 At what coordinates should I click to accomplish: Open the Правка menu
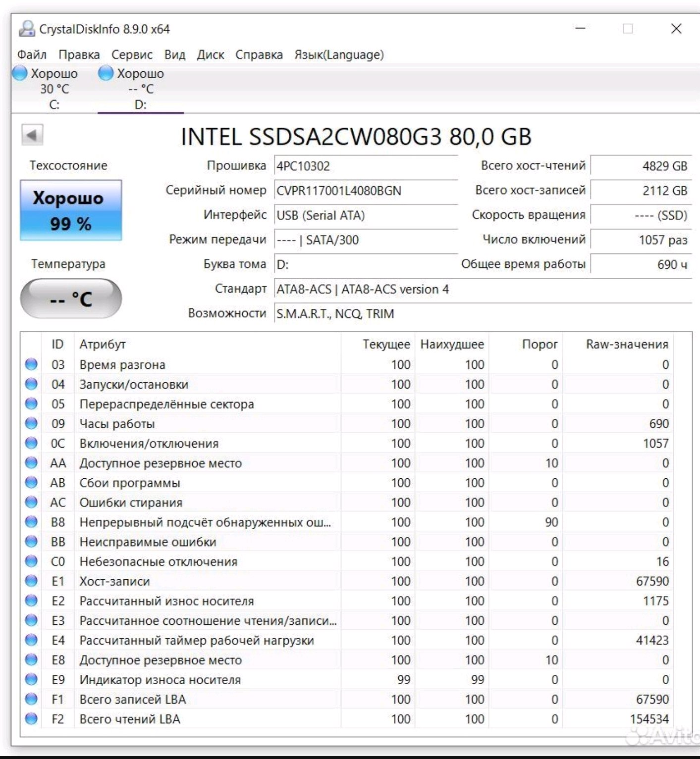[x=79, y=54]
